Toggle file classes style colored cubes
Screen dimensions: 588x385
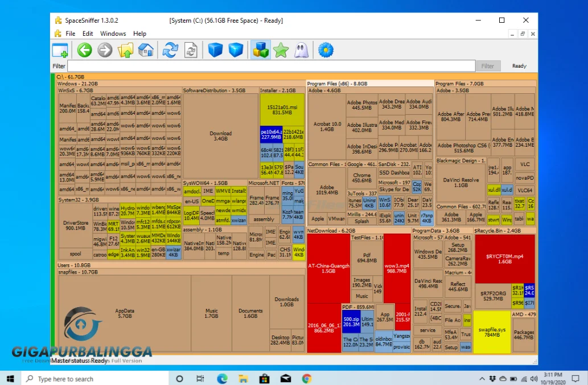coord(261,50)
